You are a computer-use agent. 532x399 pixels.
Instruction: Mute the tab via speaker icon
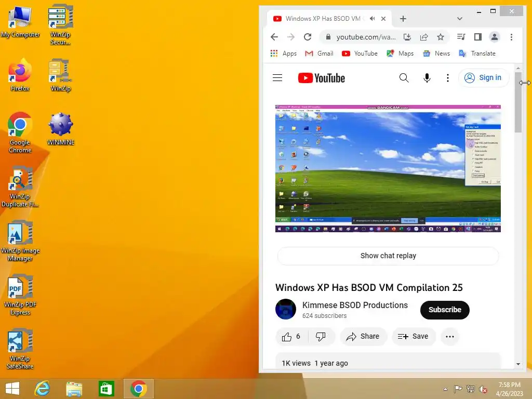(372, 19)
